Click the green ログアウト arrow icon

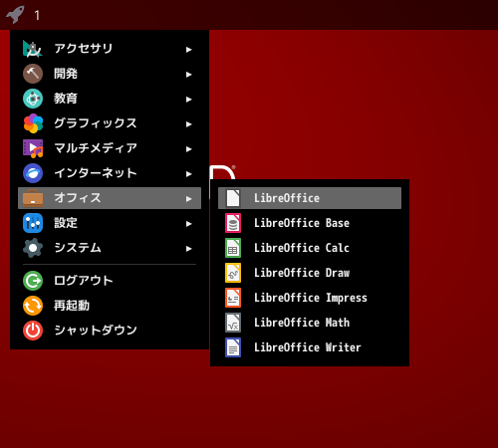(x=33, y=281)
